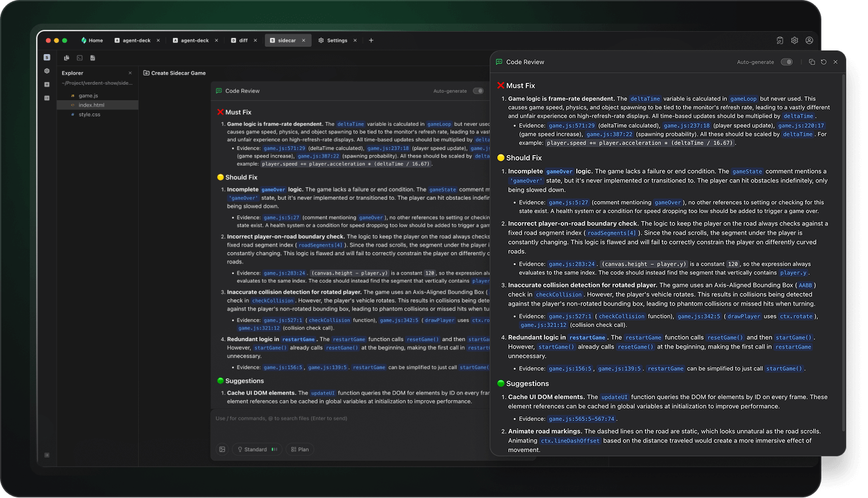Toggle Auto-generate in the background Code Review panel
Image resolution: width=868 pixels, height=498 pixels.
pos(478,90)
